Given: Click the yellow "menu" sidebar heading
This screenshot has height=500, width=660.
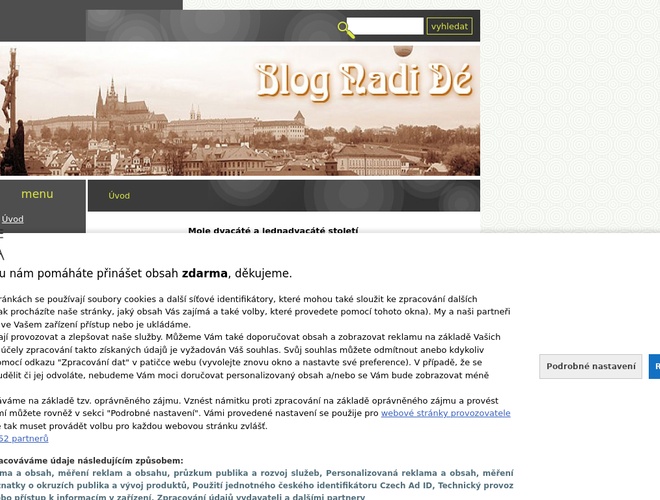Looking at the screenshot, I should click(37, 194).
